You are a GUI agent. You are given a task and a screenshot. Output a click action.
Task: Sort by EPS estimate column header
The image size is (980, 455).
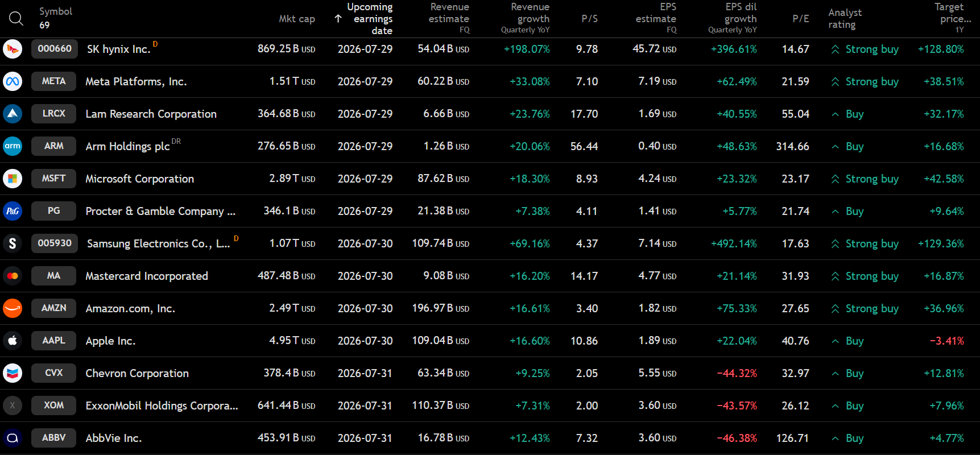(656, 18)
